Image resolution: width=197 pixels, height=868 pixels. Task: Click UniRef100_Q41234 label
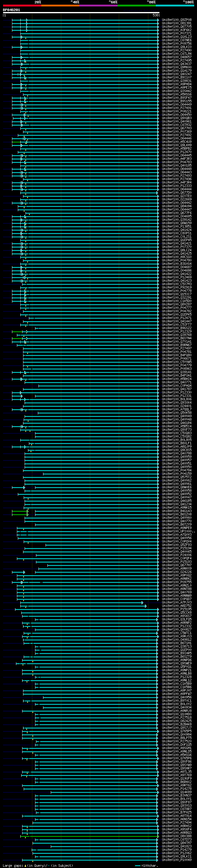coord(176,504)
